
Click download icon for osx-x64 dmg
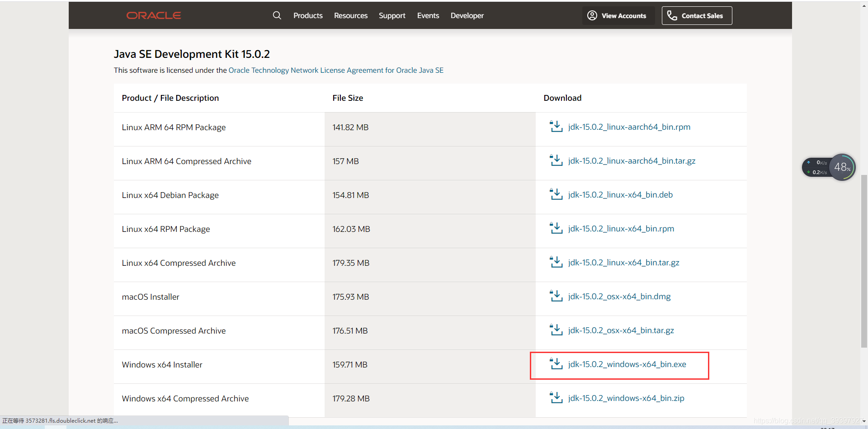pyautogui.click(x=556, y=296)
